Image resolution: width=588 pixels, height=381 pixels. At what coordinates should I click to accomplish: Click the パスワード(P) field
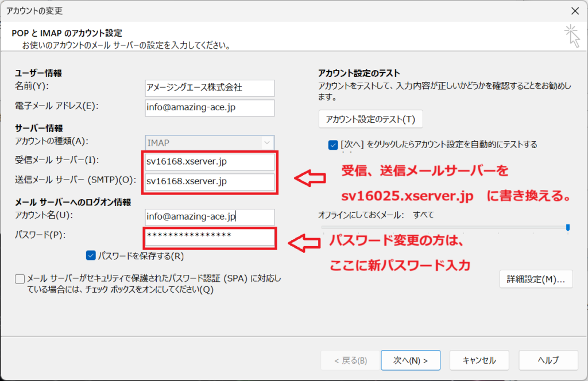pyautogui.click(x=210, y=236)
